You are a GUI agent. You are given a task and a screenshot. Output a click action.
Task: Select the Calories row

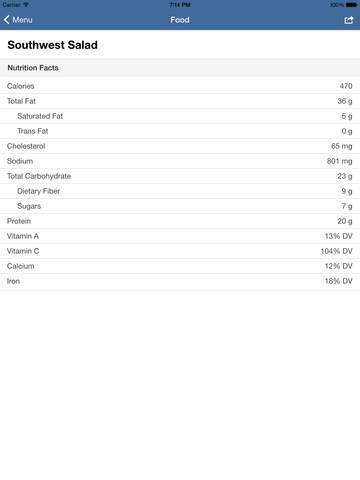pos(180,86)
